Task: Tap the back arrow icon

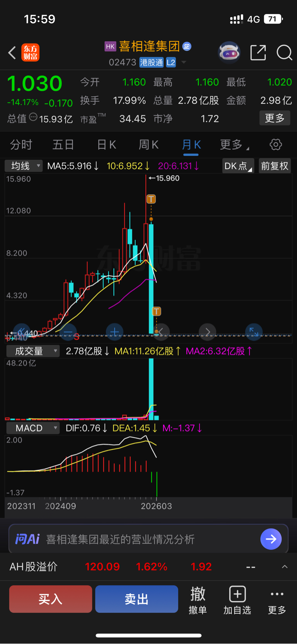Action: (12, 53)
